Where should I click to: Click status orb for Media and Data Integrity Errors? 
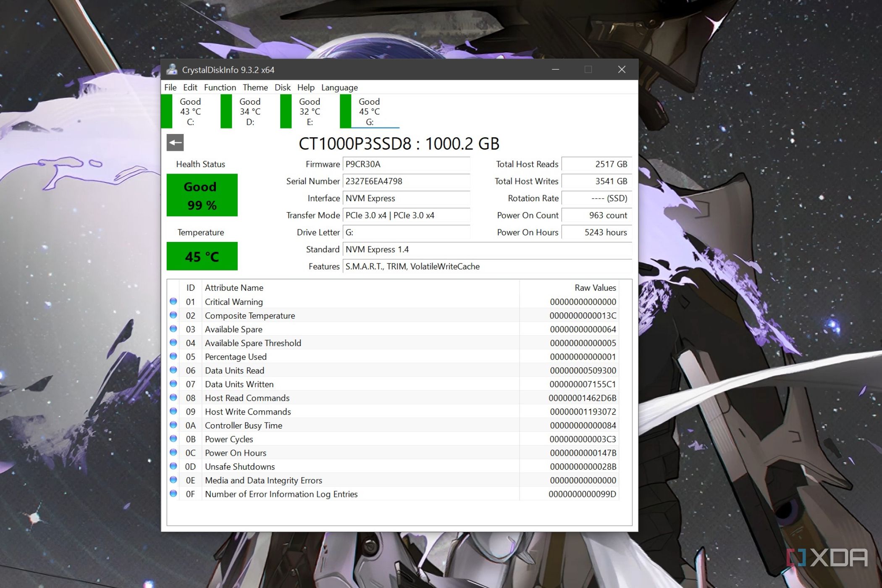click(x=173, y=480)
